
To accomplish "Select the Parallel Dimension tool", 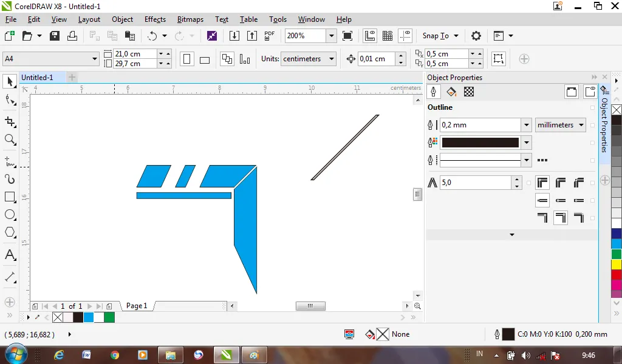I will 10,277.
